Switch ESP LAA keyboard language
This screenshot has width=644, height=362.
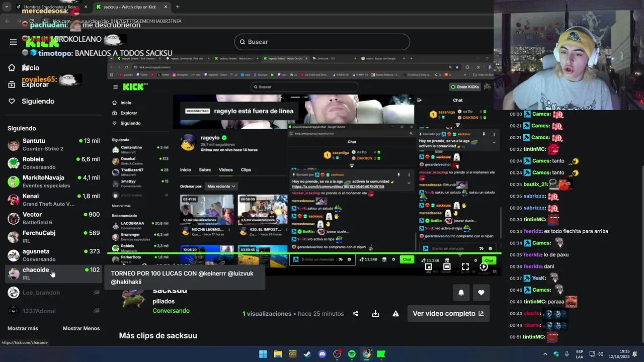point(580,354)
